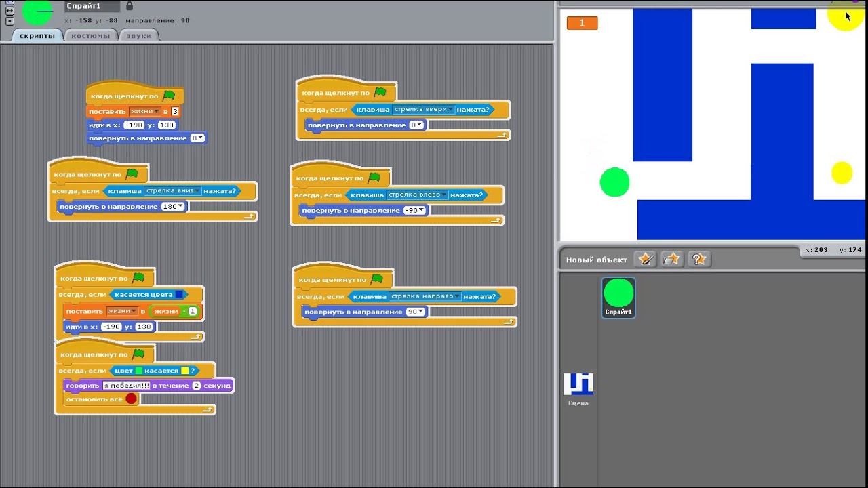
Task: Click the red stop sign in остановить всё block
Action: pos(131,399)
